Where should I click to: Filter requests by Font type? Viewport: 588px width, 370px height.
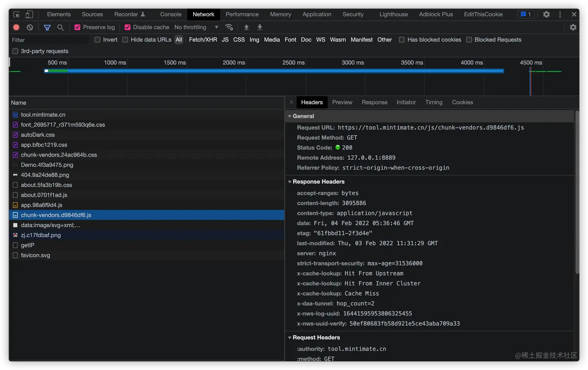290,40
